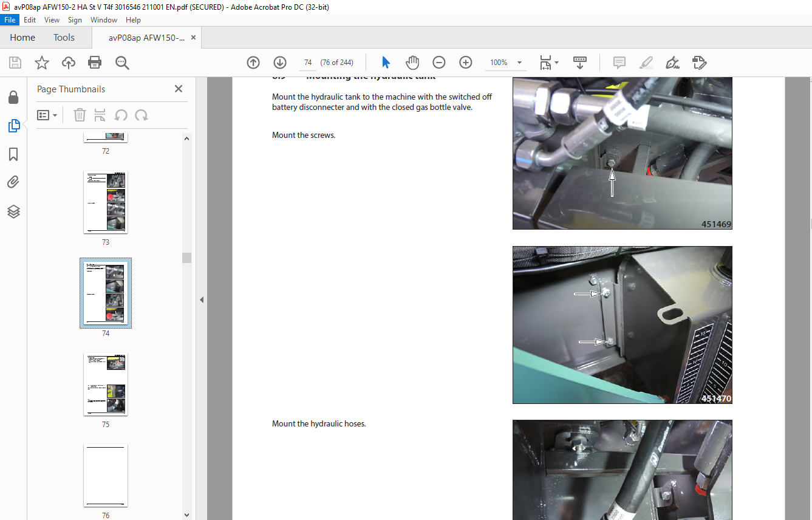This screenshot has height=520, width=812.
Task: Open the Layers panel icon
Action: point(13,211)
